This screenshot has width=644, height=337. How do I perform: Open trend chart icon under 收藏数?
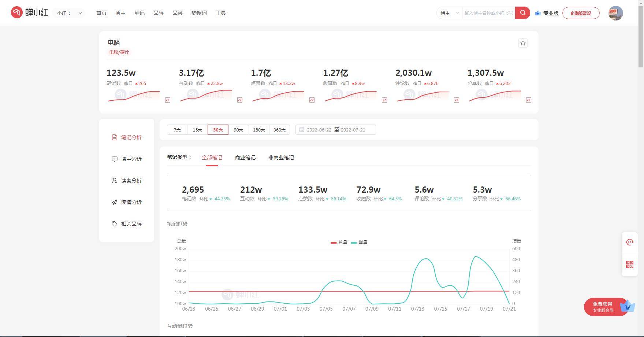click(x=384, y=100)
